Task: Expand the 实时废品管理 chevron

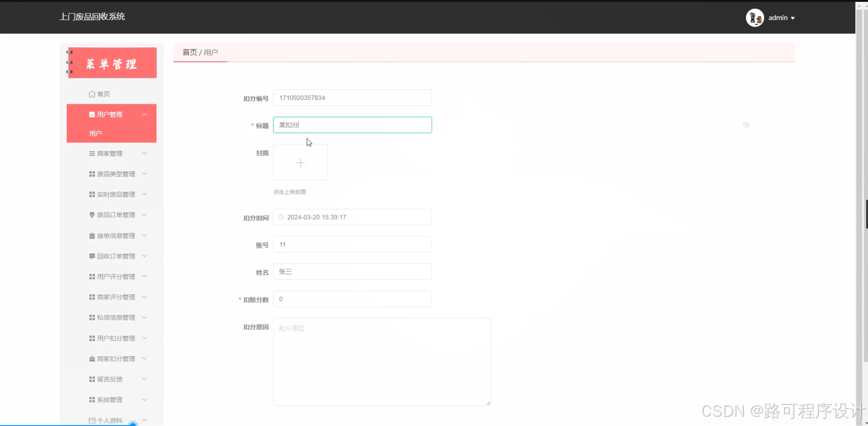Action: point(144,194)
